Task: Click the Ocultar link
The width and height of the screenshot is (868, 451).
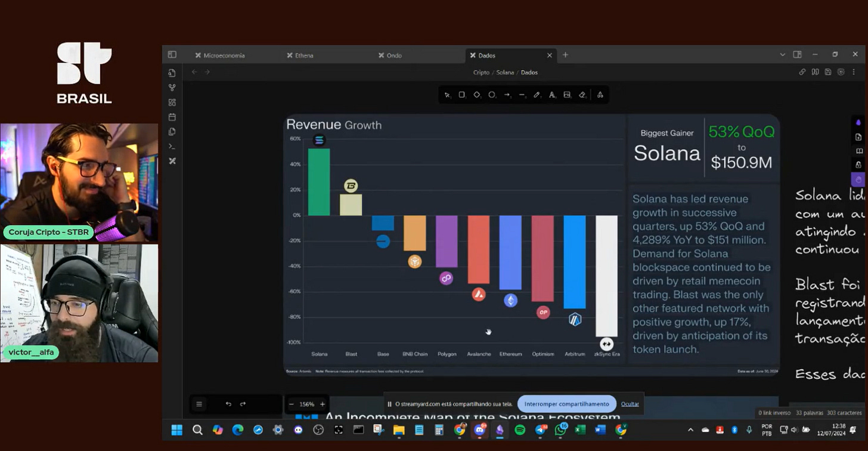Action: tap(630, 404)
